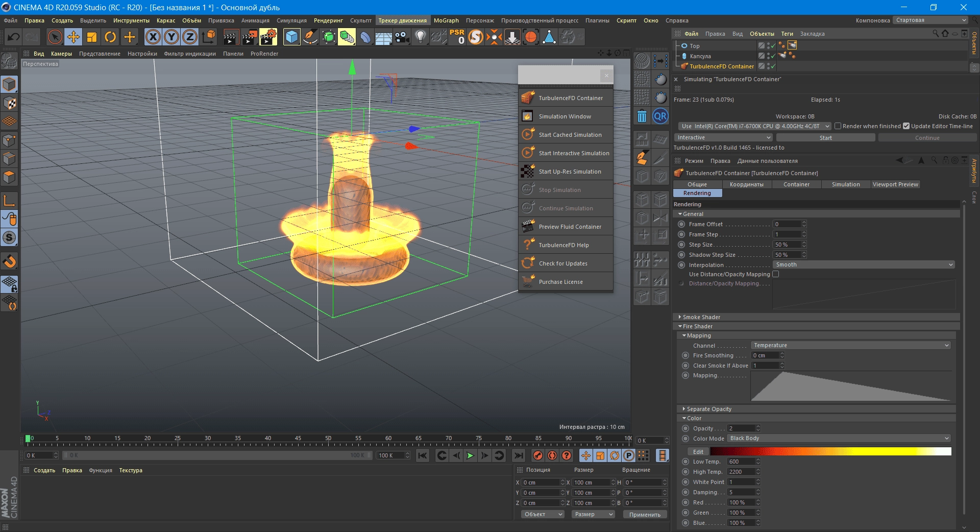
Task: Click the timeline film strip icon
Action: coord(663,455)
